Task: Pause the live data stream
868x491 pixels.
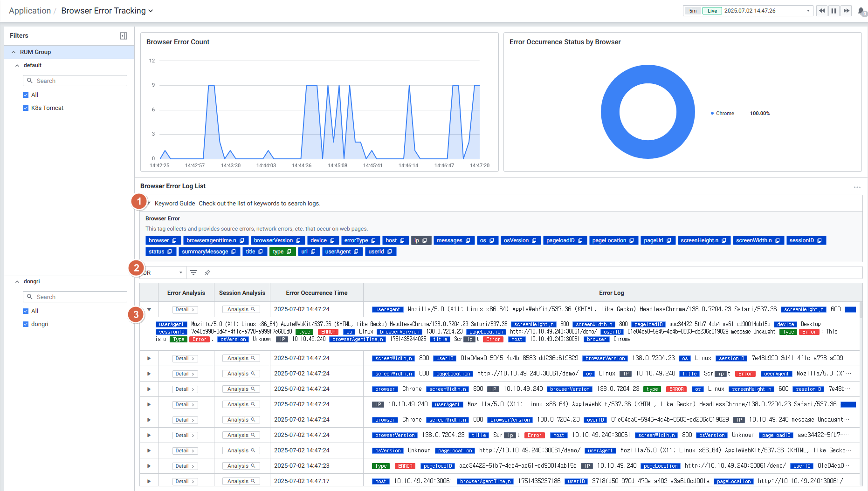Action: 834,11
